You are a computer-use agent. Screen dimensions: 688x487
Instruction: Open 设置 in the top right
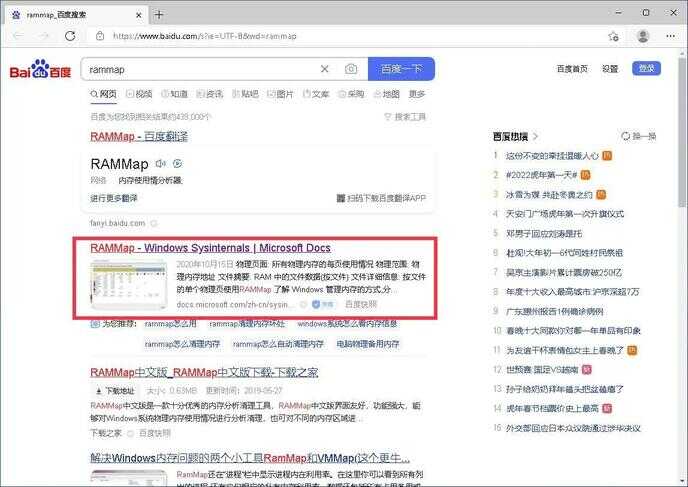[x=610, y=69]
